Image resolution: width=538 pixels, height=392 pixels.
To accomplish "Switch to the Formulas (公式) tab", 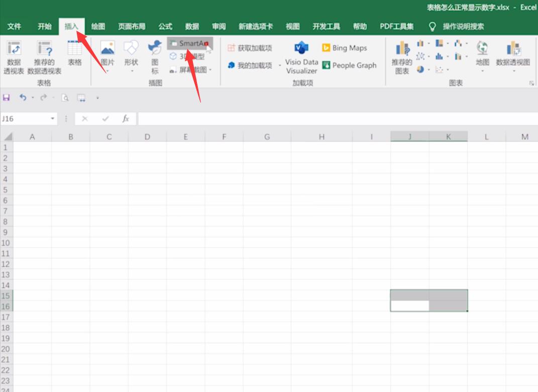I will click(165, 27).
